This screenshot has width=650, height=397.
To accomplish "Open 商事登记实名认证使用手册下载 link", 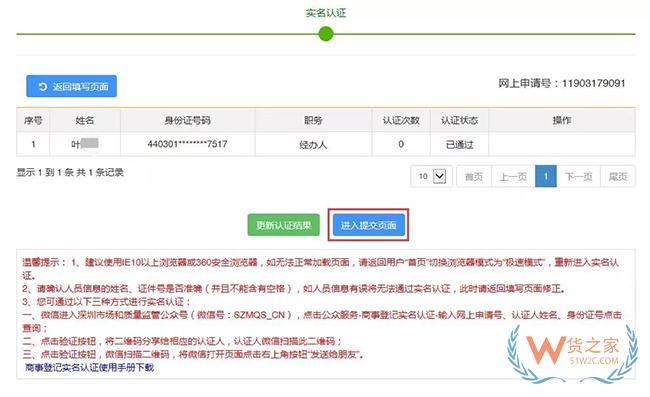I will 90,367.
